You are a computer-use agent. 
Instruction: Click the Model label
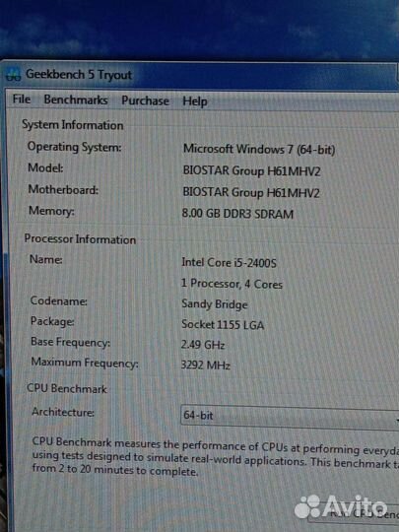pyautogui.click(x=45, y=167)
